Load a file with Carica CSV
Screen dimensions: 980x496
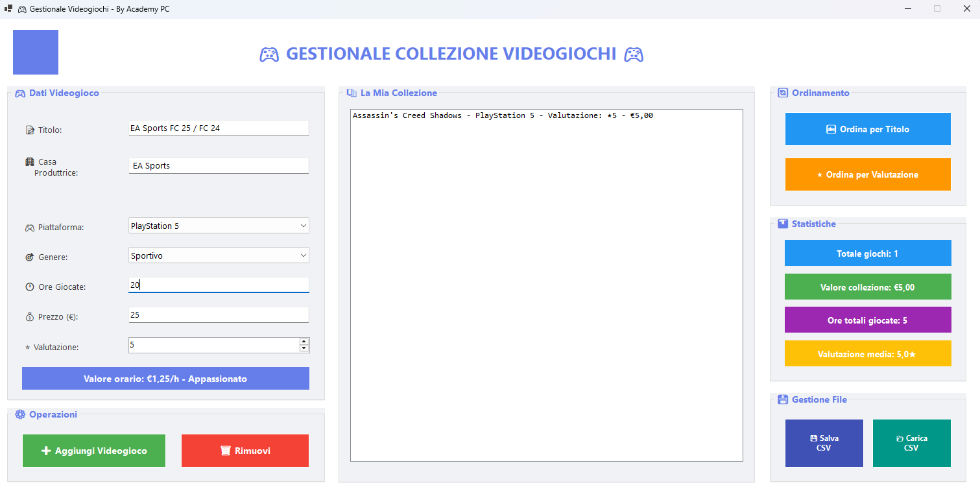pos(912,443)
